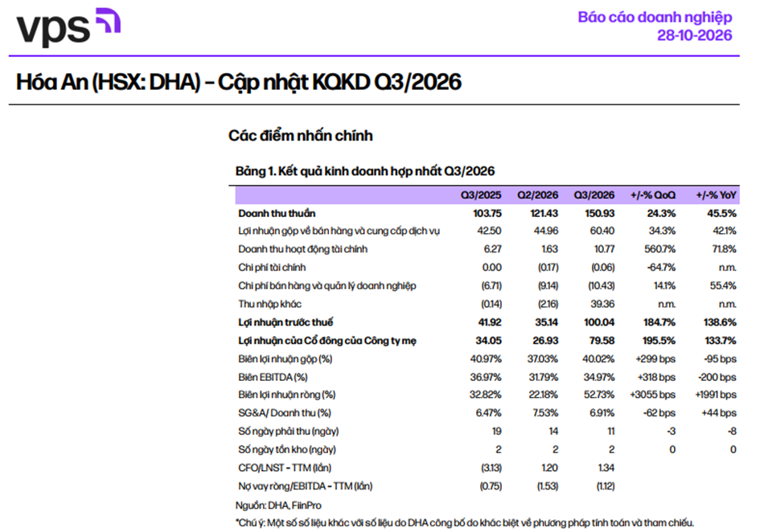The height and width of the screenshot is (532, 760).
Task: Click the net revenue value "150.93"
Action: [x=600, y=213]
